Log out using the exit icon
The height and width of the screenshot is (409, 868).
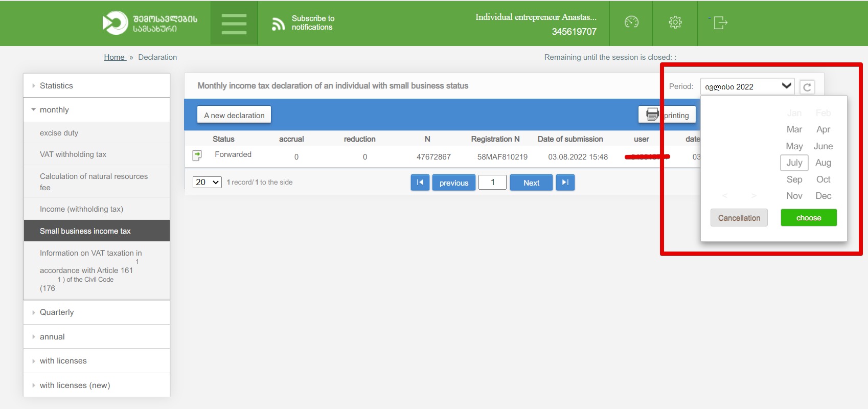tap(720, 22)
